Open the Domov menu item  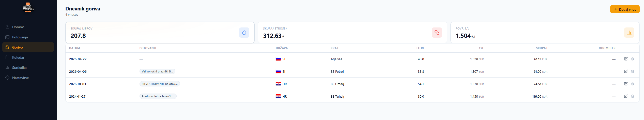18,27
